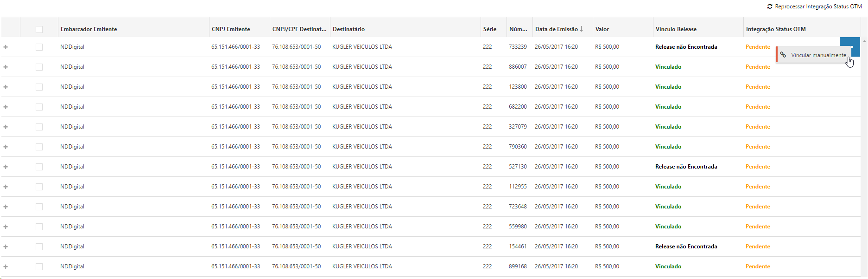Click the scrollbar up arrow at right
This screenshot has width=868, height=279.
point(864,41)
